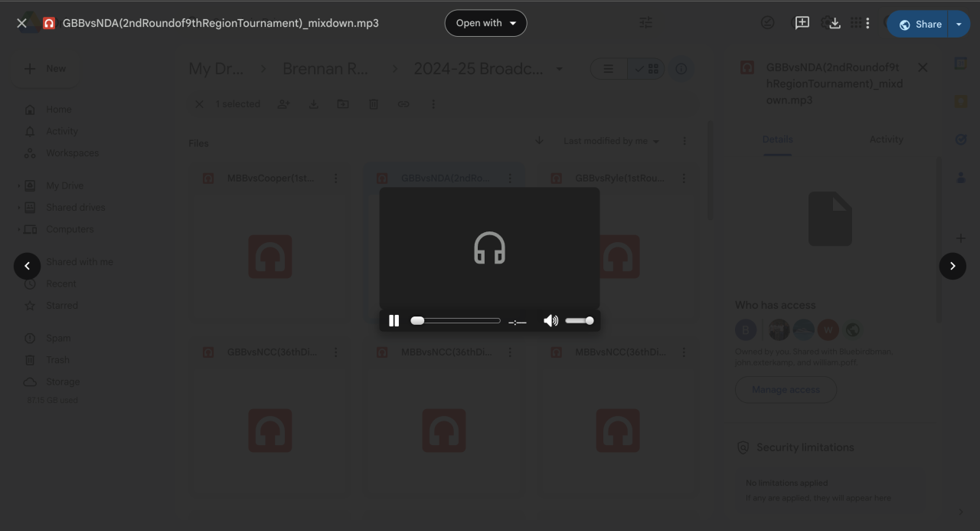980x531 pixels.
Task: Toggle the view details info icon
Action: [681, 69]
